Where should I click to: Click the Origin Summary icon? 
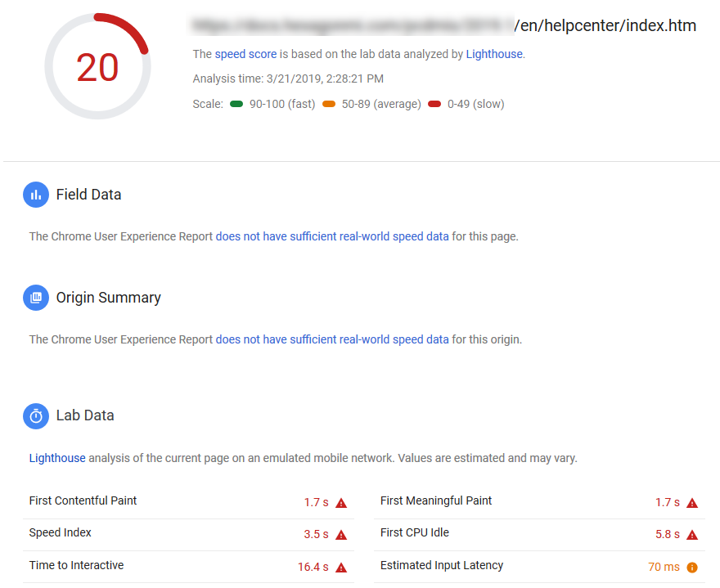point(36,298)
